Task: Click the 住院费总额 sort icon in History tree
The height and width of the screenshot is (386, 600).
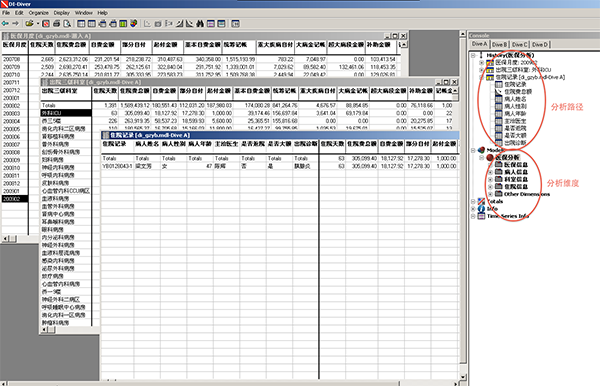Action: coord(499,92)
